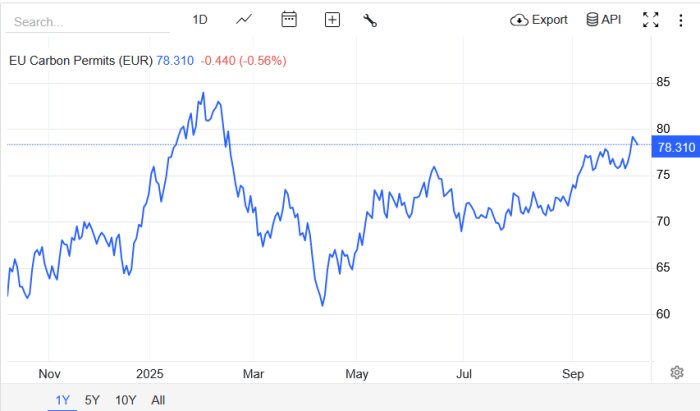Open chart settings gear icon
The height and width of the screenshot is (411, 700).
(x=677, y=372)
